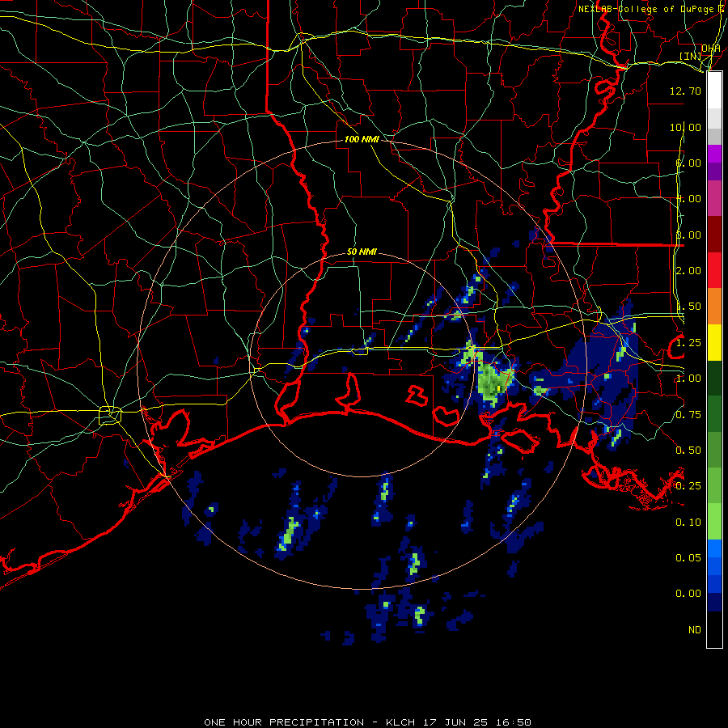728x728 pixels.
Task: Pick the pink swatch beside 4.00
Action: click(714, 198)
